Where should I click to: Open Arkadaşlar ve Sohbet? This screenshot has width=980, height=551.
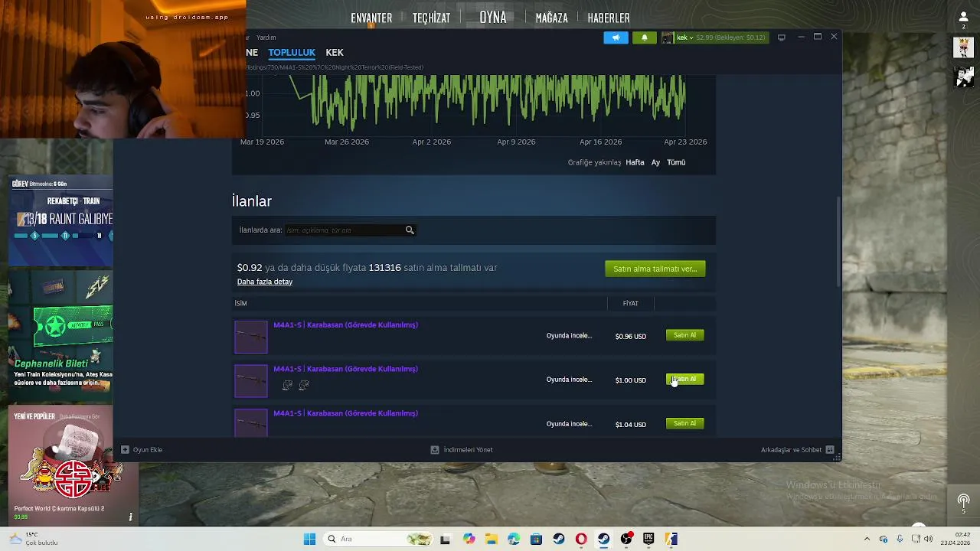[x=797, y=450]
